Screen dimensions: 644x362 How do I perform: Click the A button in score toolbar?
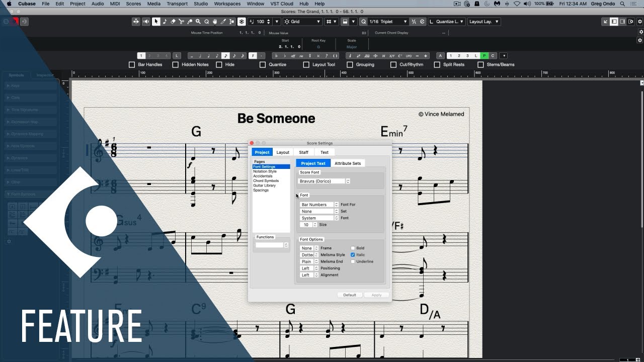[x=440, y=56]
